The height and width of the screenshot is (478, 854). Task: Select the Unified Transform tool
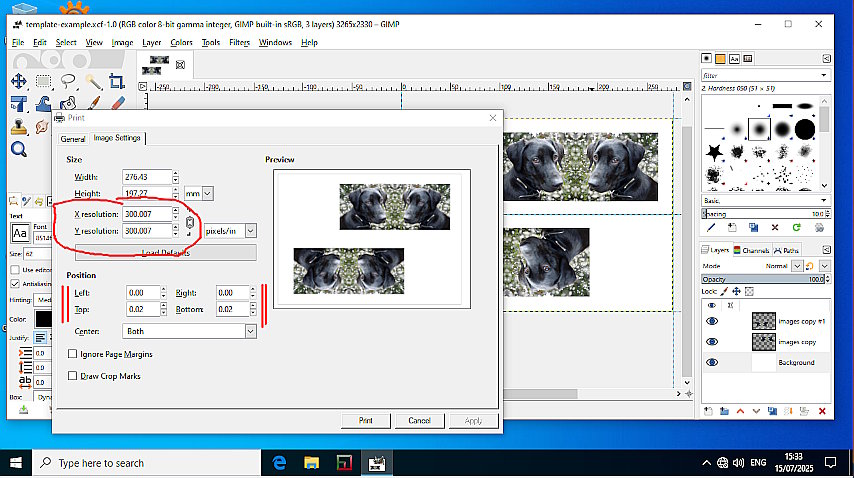19,103
